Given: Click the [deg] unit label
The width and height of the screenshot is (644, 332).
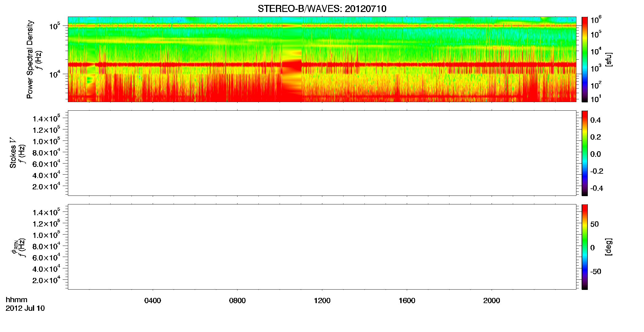Looking at the screenshot, I should point(608,247).
